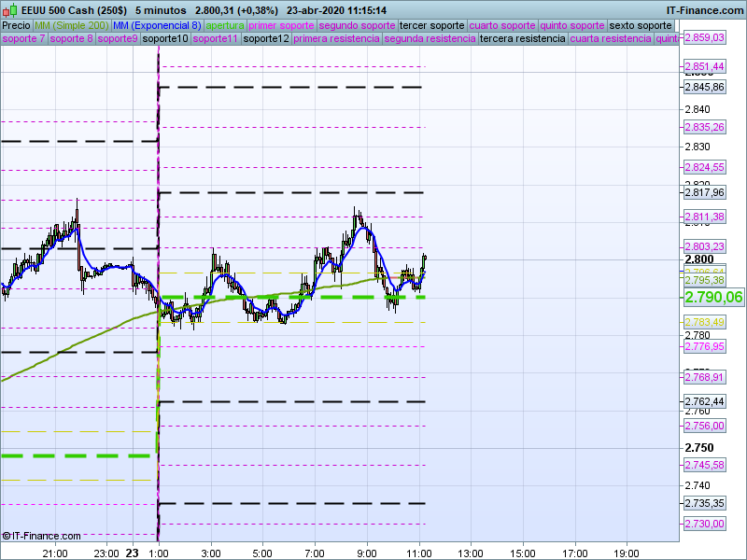Click the 5 minutos timeframe label

tap(161, 10)
